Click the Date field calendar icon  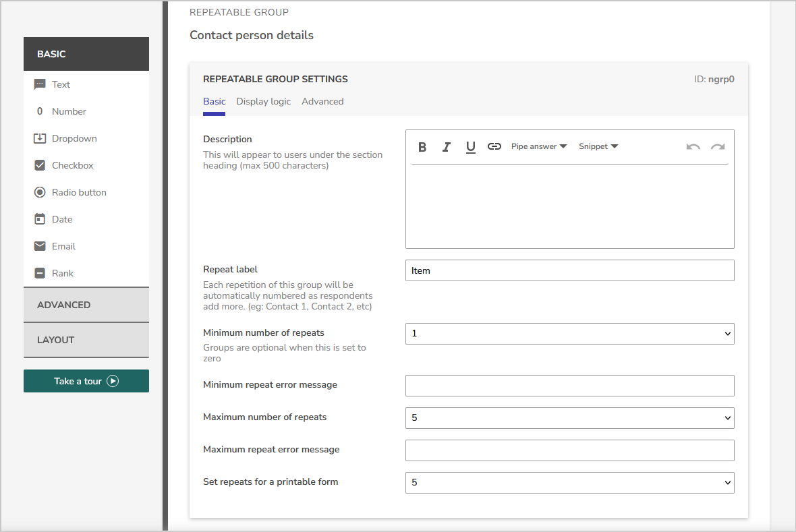tap(40, 218)
